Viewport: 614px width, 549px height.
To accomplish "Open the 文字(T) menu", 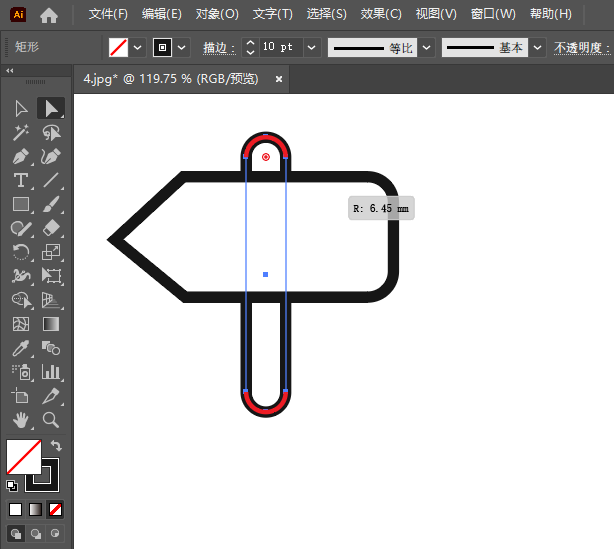I will click(x=273, y=14).
